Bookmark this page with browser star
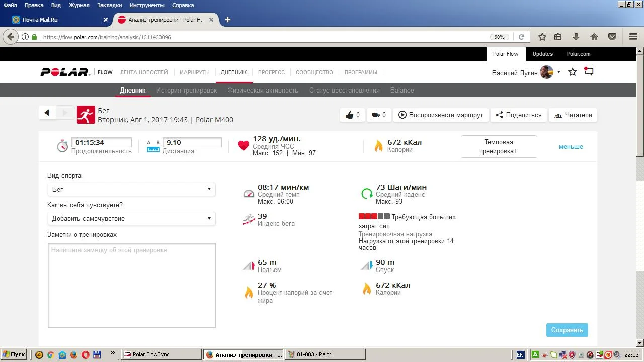Viewport: 644px width, 362px height. (x=542, y=37)
